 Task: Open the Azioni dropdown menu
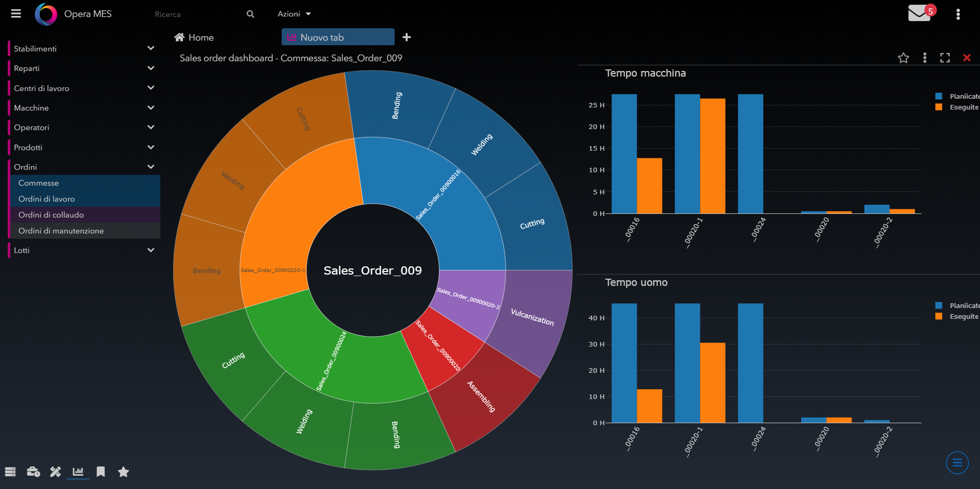click(294, 14)
